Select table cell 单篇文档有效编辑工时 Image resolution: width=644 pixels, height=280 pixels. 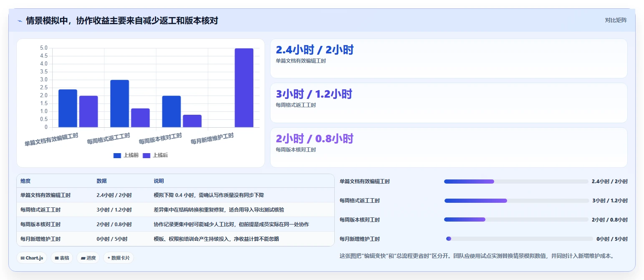pyautogui.click(x=45, y=195)
